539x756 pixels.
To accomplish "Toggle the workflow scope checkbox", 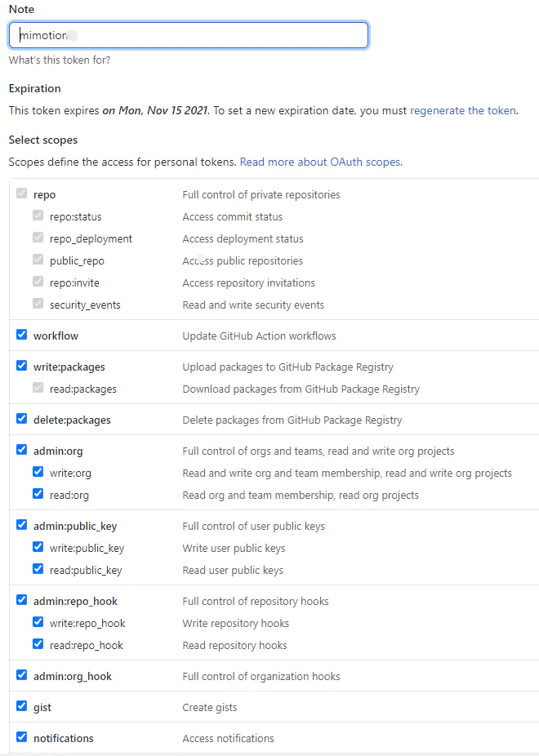I will [22, 336].
